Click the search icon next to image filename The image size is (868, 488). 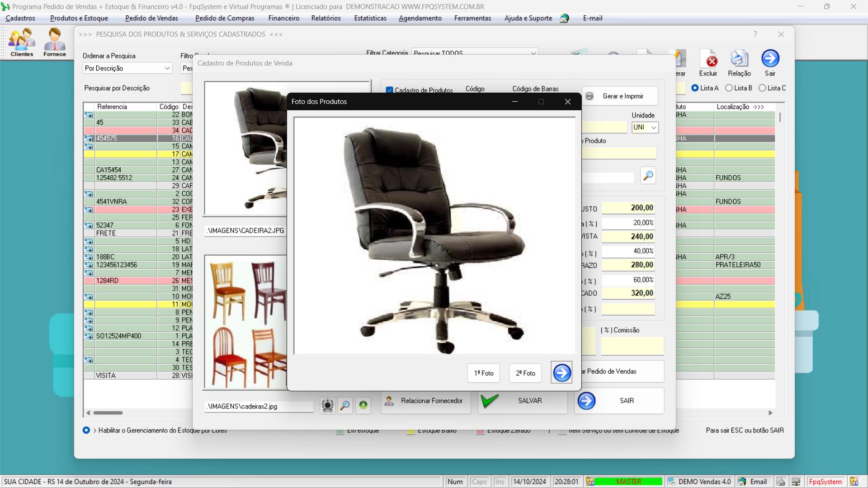pyautogui.click(x=345, y=406)
